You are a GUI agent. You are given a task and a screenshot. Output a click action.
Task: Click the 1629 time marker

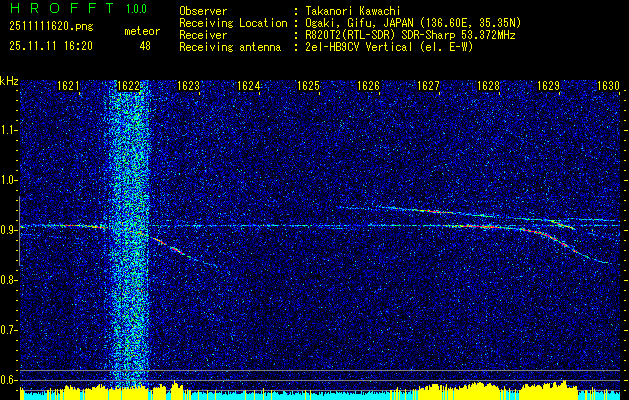[548, 86]
